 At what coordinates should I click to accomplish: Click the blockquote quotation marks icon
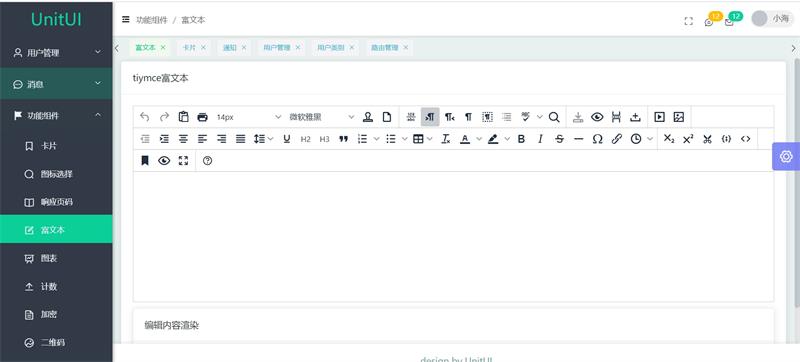[343, 139]
